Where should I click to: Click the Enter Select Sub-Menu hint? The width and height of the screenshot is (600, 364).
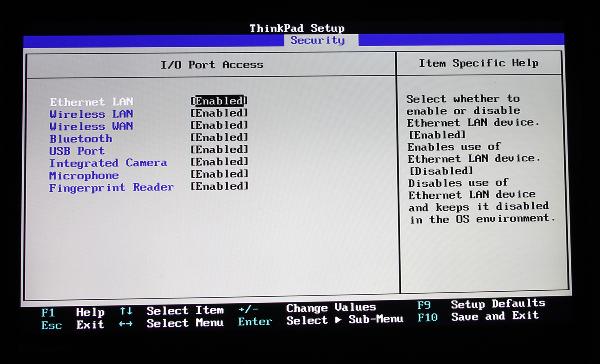pyautogui.click(x=321, y=320)
